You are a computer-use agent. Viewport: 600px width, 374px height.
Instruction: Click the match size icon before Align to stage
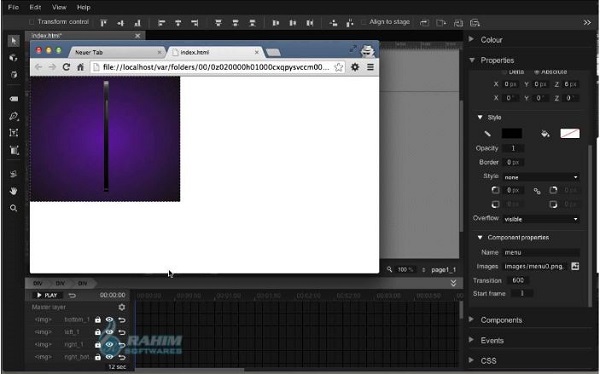pyautogui.click(x=350, y=23)
